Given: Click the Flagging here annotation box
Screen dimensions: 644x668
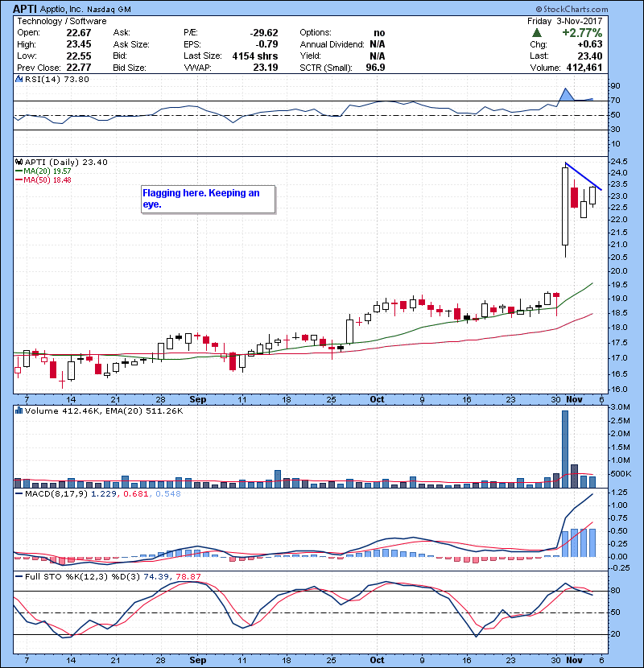Looking at the screenshot, I should pyautogui.click(x=208, y=199).
